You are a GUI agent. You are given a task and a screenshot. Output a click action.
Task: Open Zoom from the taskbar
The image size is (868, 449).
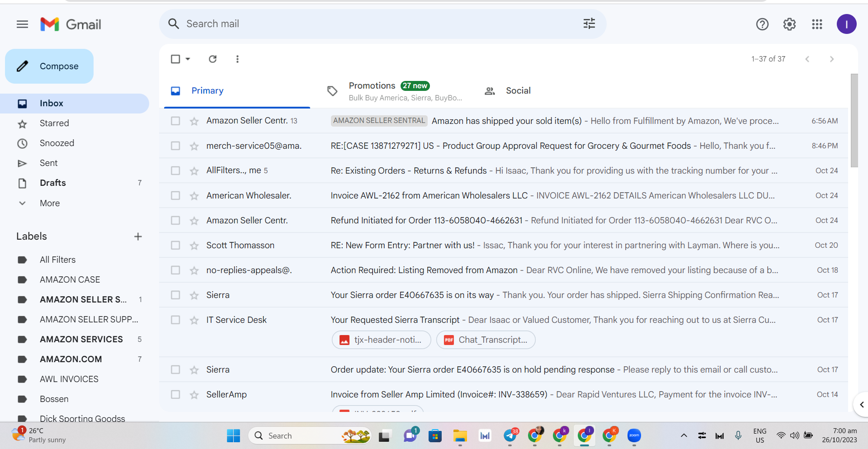[x=634, y=436]
